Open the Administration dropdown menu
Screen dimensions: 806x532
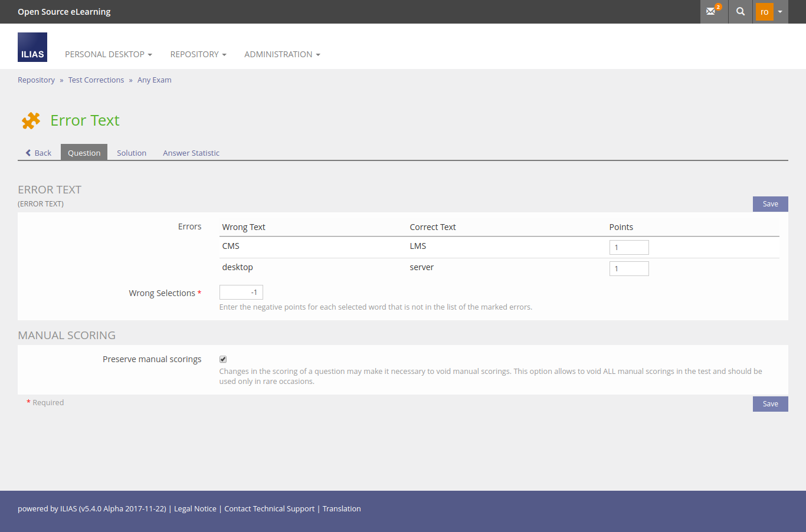pyautogui.click(x=282, y=54)
